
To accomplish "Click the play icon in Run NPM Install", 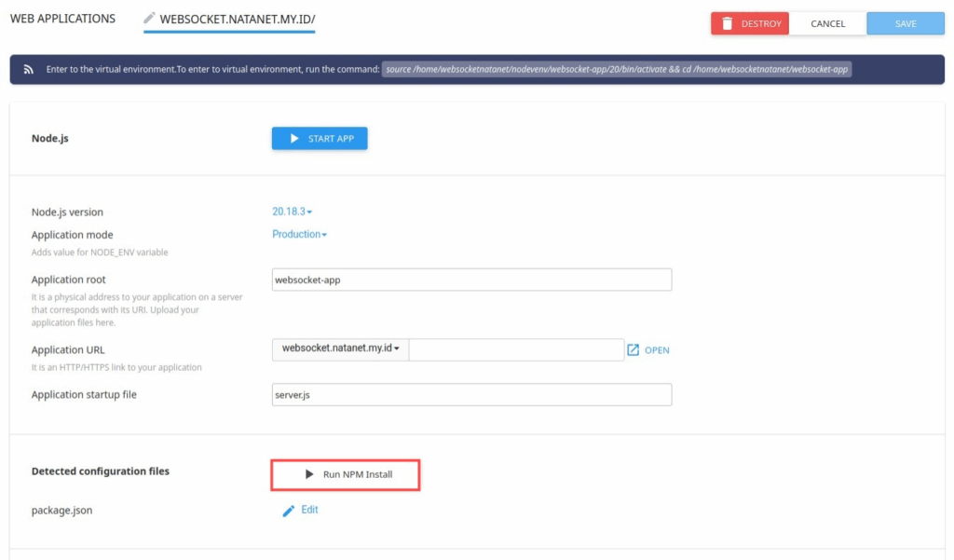I will 309,474.
